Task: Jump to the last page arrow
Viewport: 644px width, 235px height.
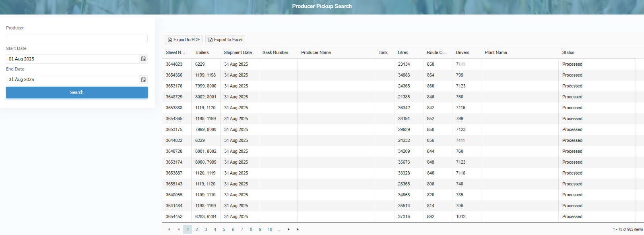Action: (298, 229)
